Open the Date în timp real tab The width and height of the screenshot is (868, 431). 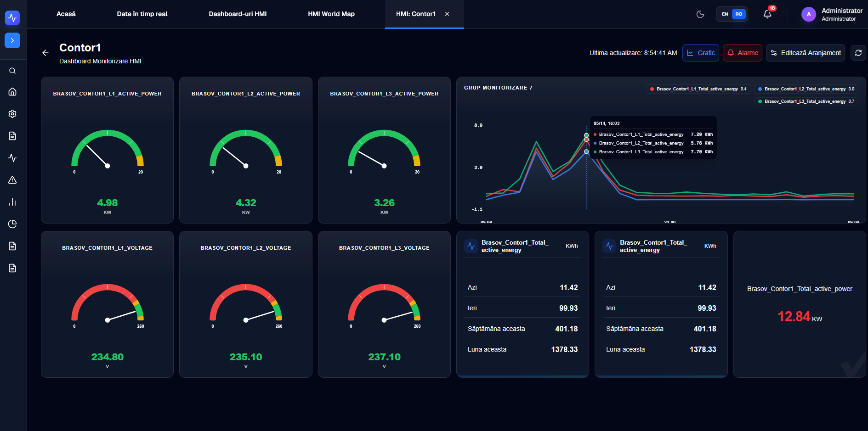(142, 14)
